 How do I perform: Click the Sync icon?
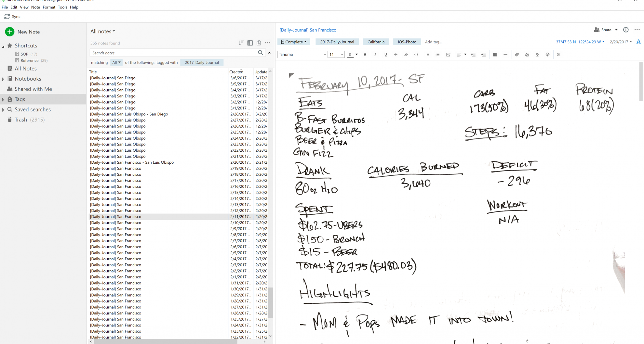coord(7,17)
